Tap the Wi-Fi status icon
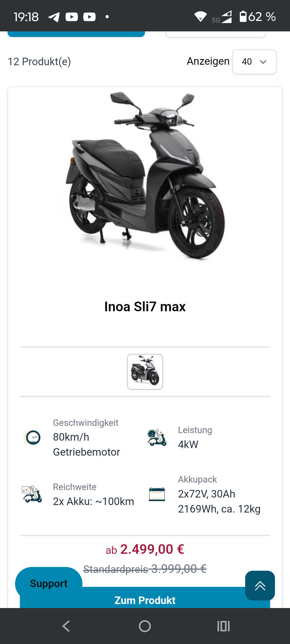The width and height of the screenshot is (290, 644). click(x=200, y=17)
